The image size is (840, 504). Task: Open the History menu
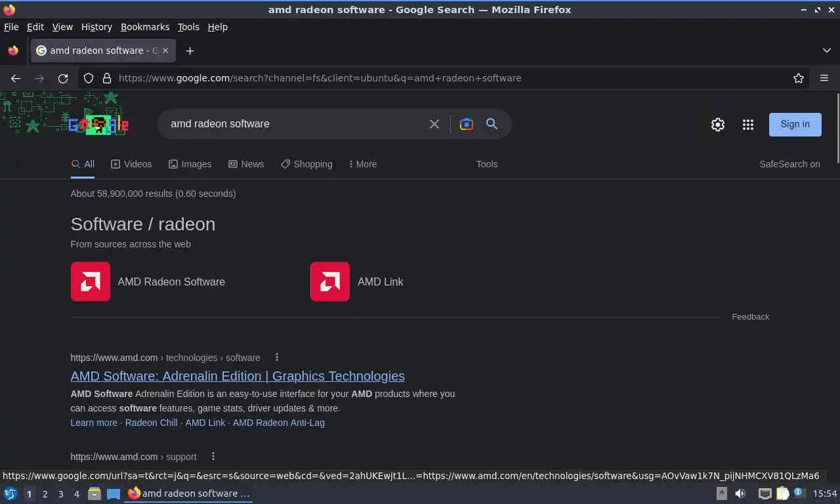96,27
